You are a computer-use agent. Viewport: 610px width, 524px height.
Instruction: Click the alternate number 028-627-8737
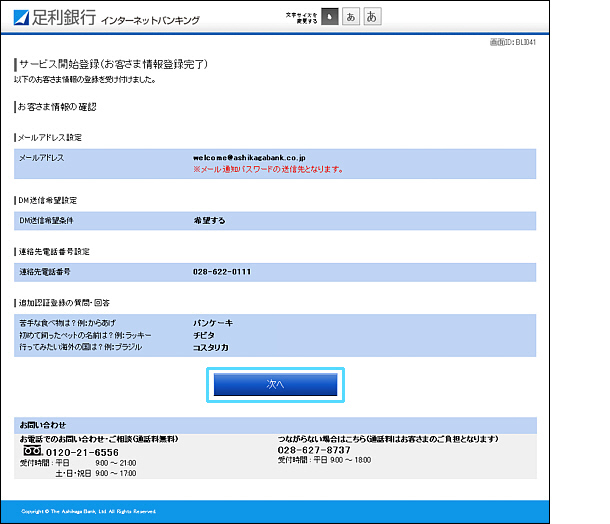click(312, 450)
